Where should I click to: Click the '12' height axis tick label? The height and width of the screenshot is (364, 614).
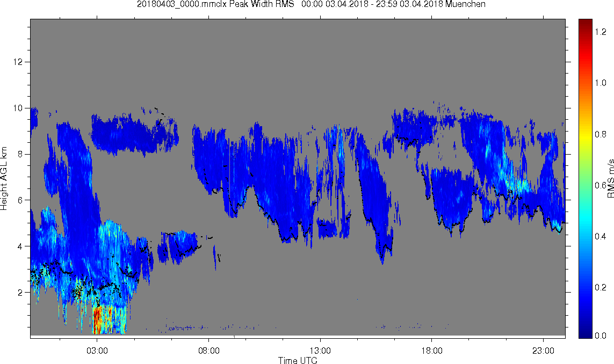coord(18,62)
